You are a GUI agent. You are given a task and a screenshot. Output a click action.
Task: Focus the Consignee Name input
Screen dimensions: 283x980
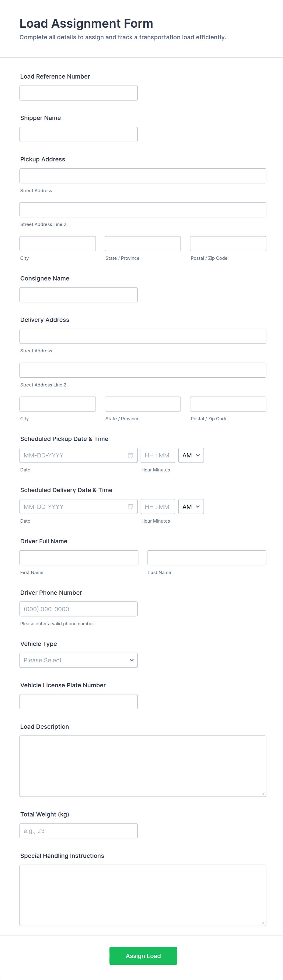[79, 295]
